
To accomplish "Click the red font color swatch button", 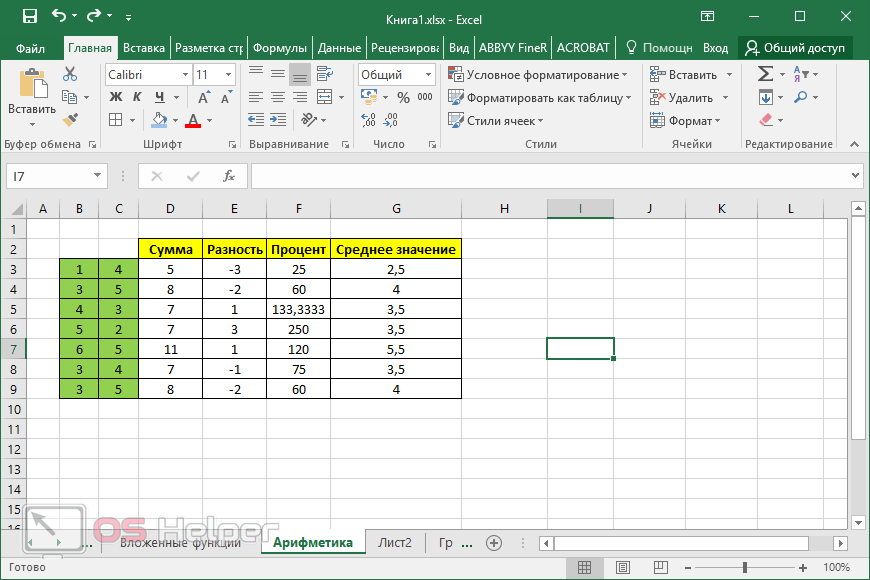I will point(192,121).
